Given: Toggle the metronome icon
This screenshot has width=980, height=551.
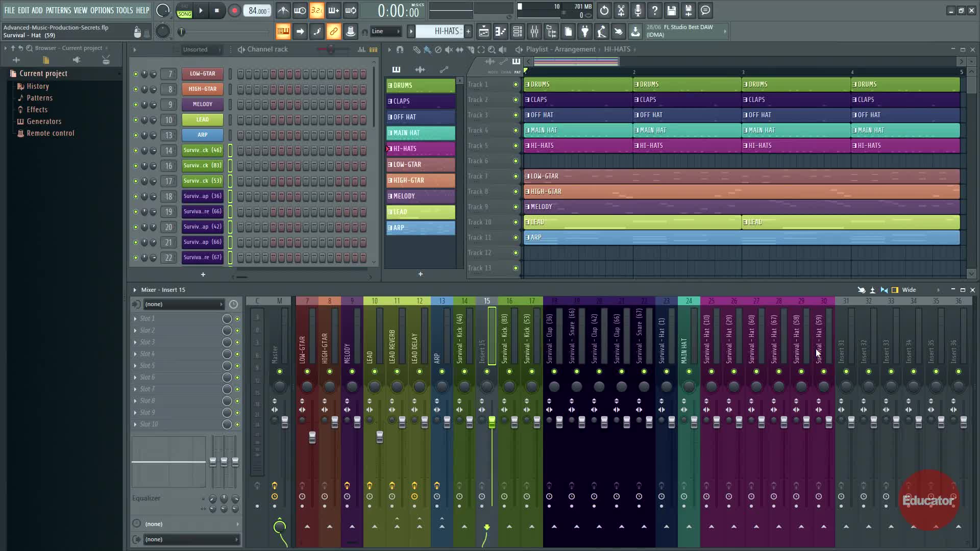Looking at the screenshot, I should click(283, 11).
